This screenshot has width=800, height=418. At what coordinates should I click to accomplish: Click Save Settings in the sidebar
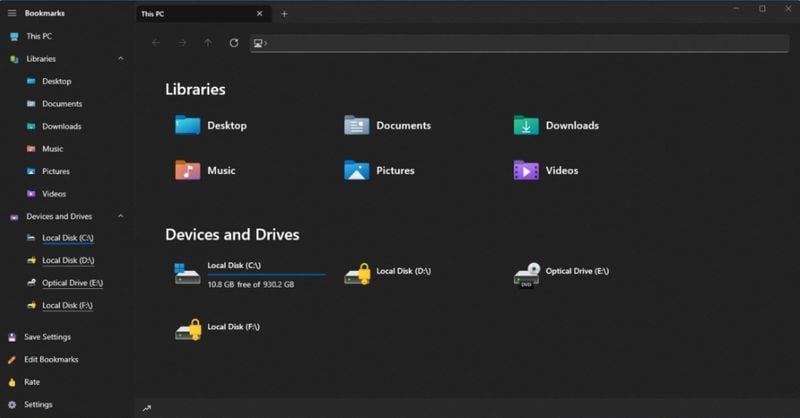click(x=47, y=337)
